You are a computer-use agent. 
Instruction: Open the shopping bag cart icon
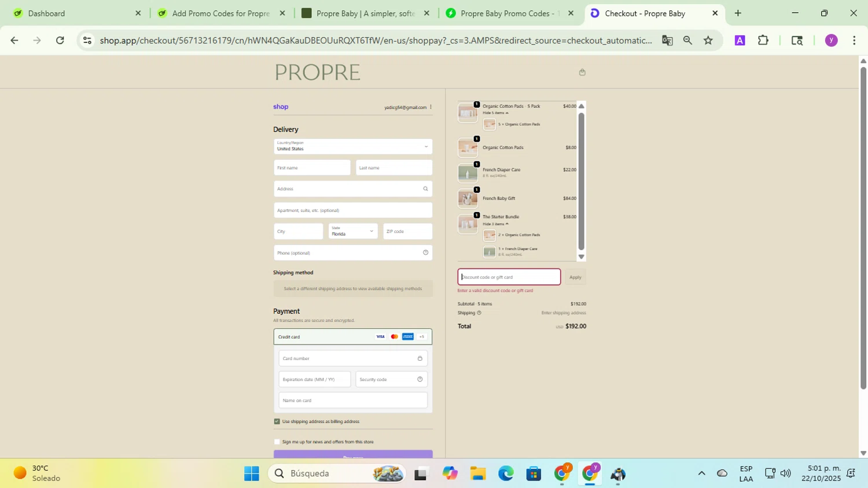click(x=582, y=72)
